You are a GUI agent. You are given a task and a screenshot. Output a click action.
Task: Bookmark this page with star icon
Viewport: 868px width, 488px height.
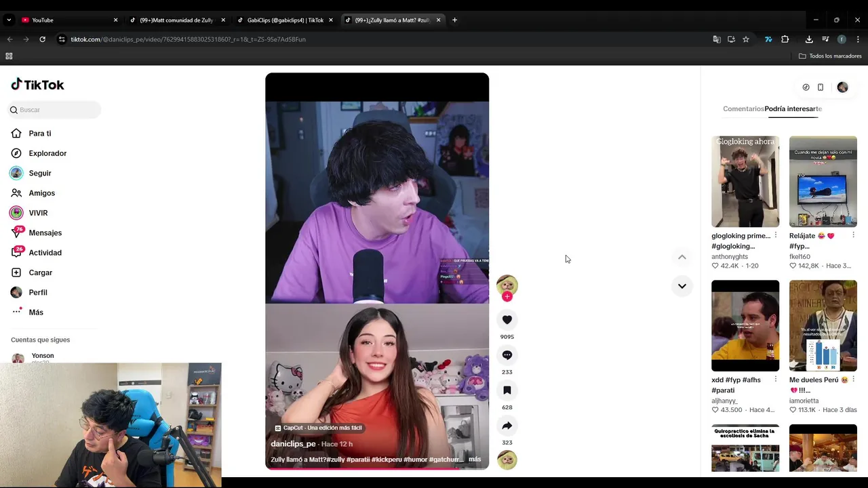tap(746, 39)
